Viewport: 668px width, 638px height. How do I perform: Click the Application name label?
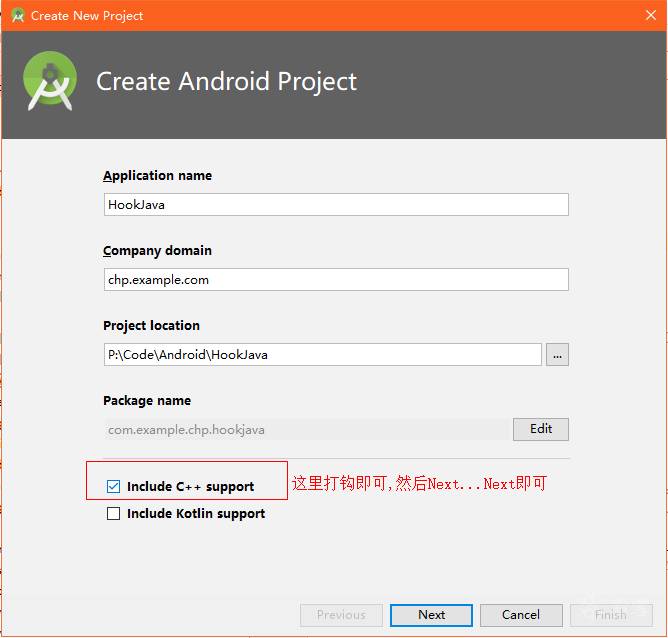[157, 175]
